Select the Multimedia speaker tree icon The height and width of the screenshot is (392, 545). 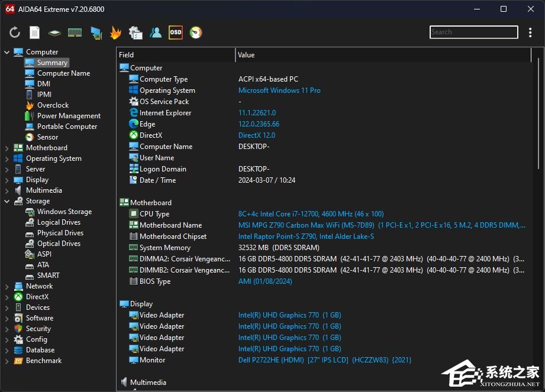coord(18,190)
